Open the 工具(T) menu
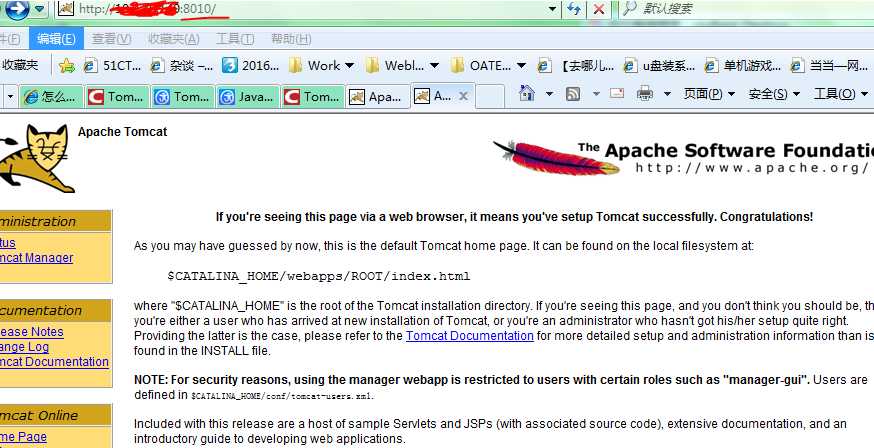 [x=235, y=39]
